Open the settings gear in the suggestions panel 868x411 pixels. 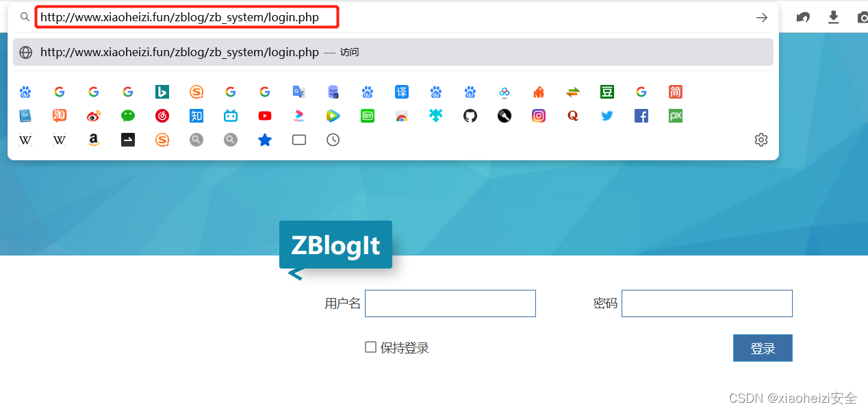tap(761, 140)
